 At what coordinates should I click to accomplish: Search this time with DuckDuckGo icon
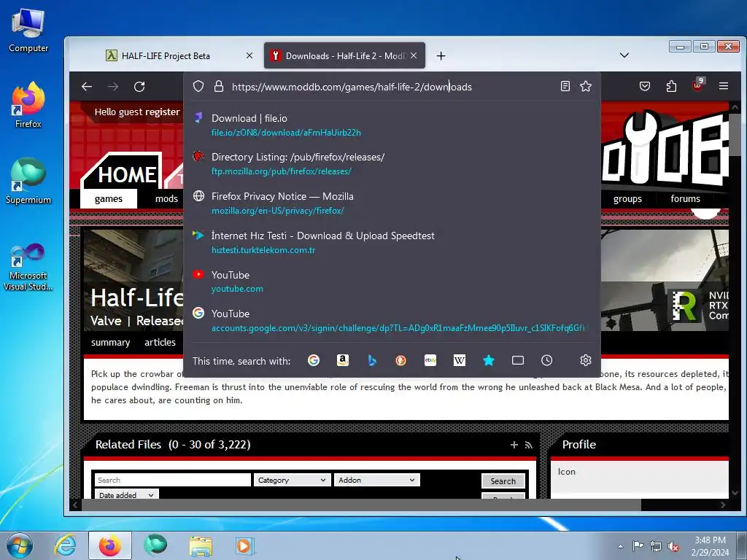click(x=401, y=360)
